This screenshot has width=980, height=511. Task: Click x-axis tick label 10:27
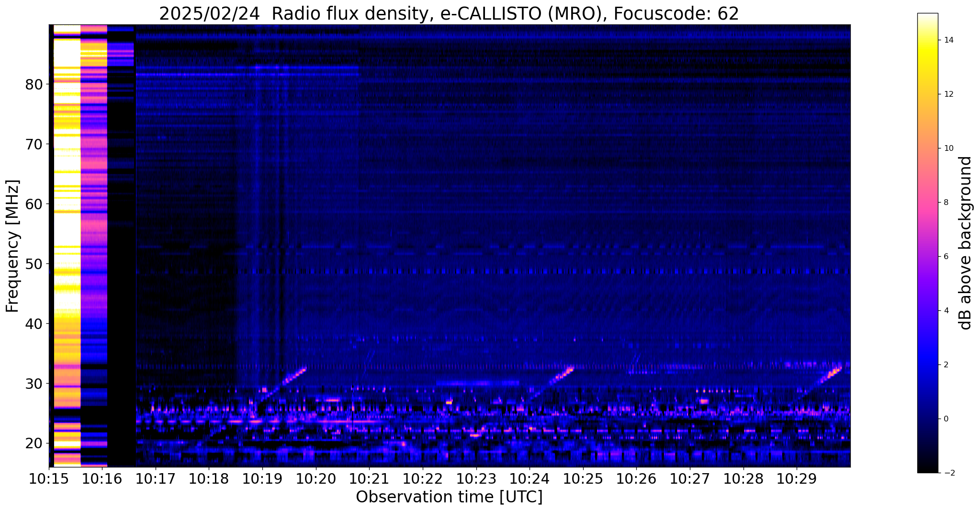coord(690,478)
